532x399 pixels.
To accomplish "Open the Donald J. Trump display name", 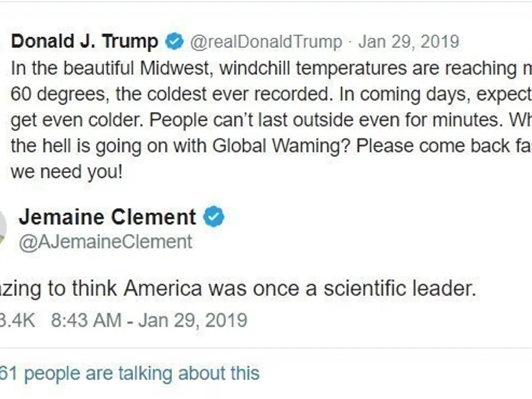I will point(84,42).
